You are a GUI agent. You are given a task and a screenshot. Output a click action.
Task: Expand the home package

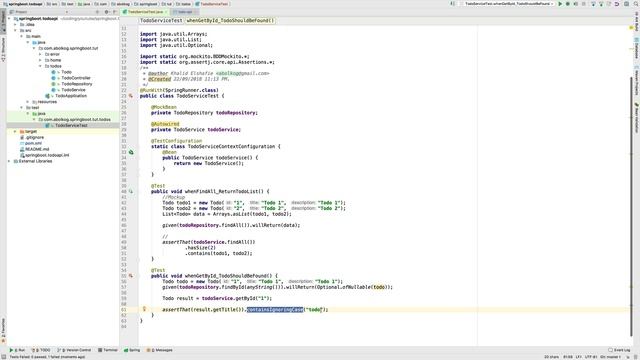(40, 60)
